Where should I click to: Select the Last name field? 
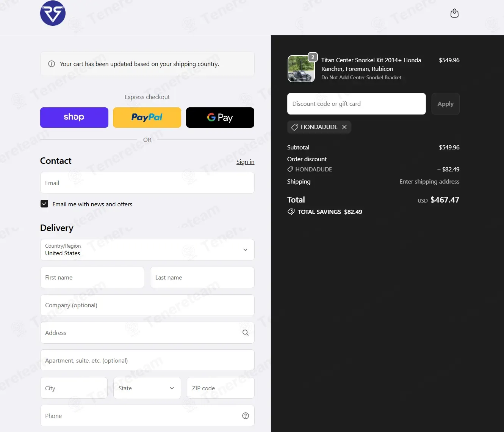(202, 277)
